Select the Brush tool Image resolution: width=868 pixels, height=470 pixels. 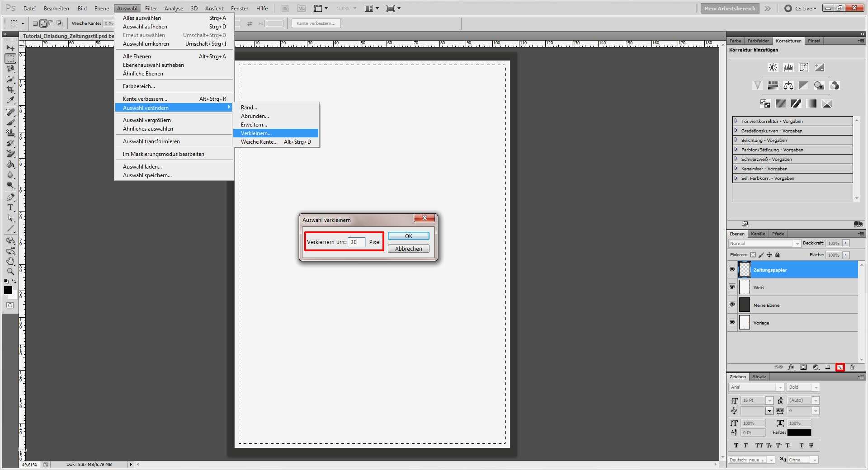[x=10, y=122]
